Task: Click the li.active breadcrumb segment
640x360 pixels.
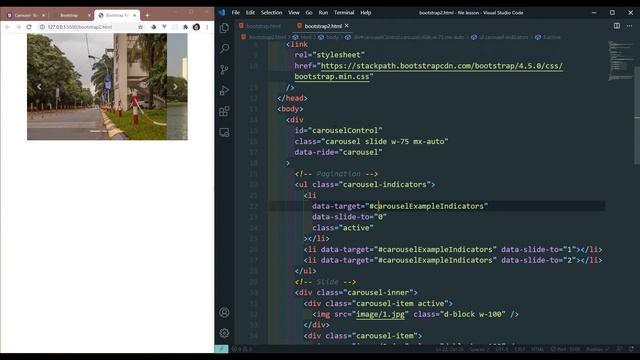Action: [x=549, y=37]
